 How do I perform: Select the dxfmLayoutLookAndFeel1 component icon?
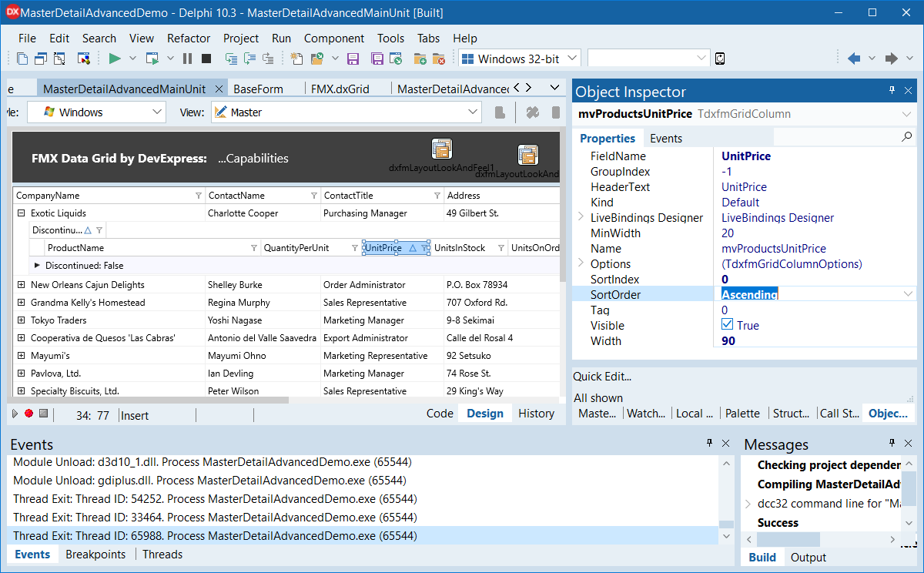click(442, 149)
